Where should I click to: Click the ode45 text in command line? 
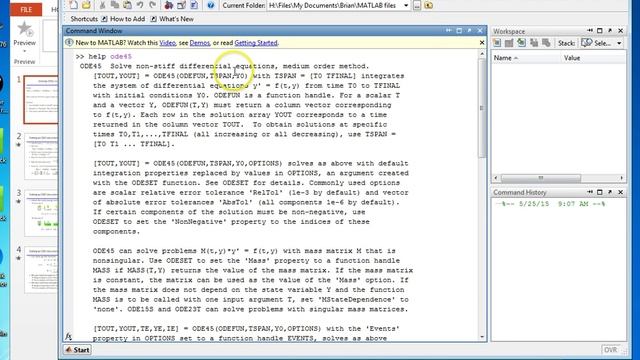point(121,56)
